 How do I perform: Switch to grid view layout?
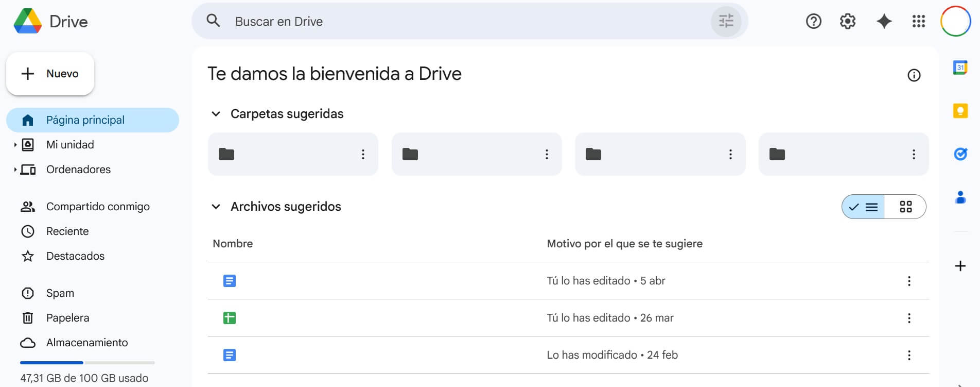pyautogui.click(x=905, y=207)
